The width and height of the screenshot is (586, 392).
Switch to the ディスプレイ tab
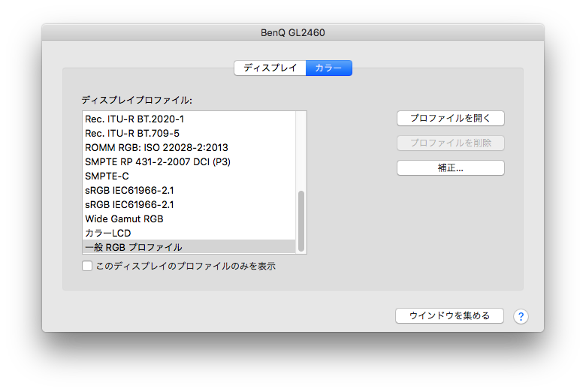pyautogui.click(x=270, y=68)
